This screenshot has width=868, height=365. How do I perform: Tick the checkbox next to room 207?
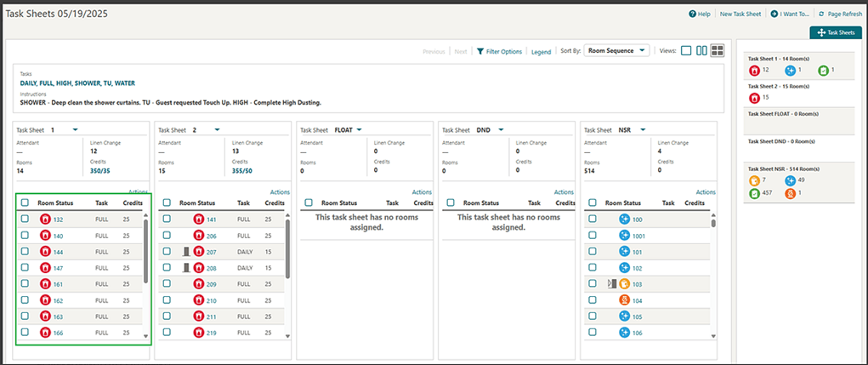(167, 251)
